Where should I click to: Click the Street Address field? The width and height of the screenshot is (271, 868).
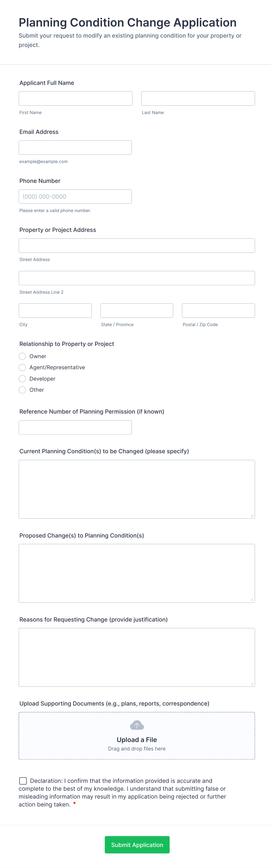pyautogui.click(x=137, y=246)
